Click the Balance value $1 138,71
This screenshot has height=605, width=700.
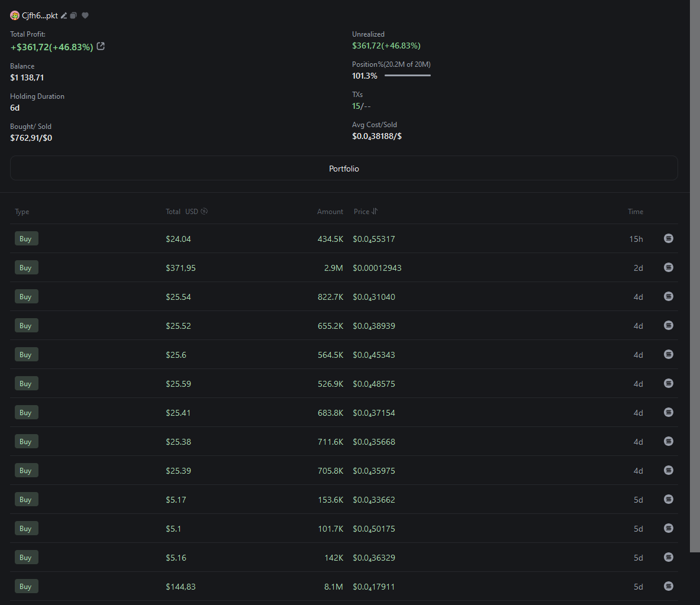pyautogui.click(x=27, y=77)
